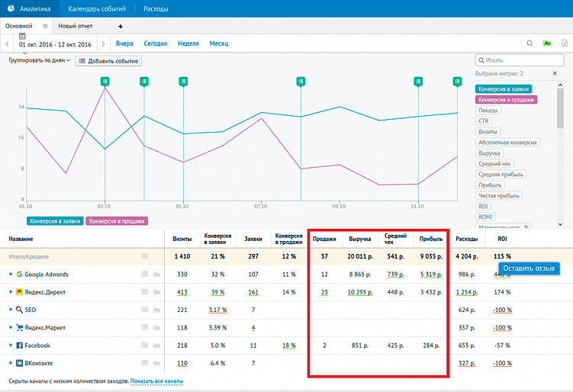Click the green chart view icon
This screenshot has height=392, width=573.
click(x=547, y=43)
